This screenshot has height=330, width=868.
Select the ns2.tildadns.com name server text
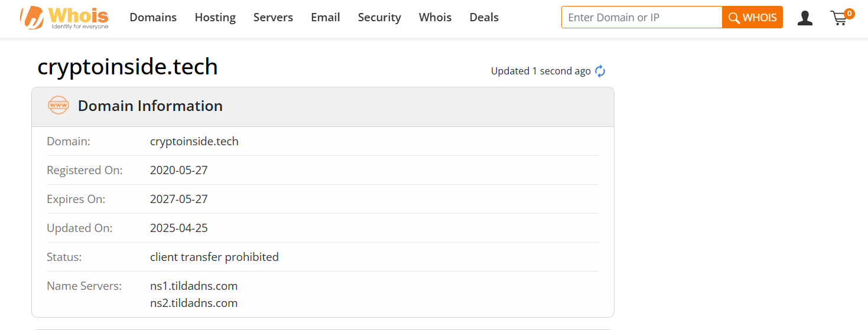point(194,303)
